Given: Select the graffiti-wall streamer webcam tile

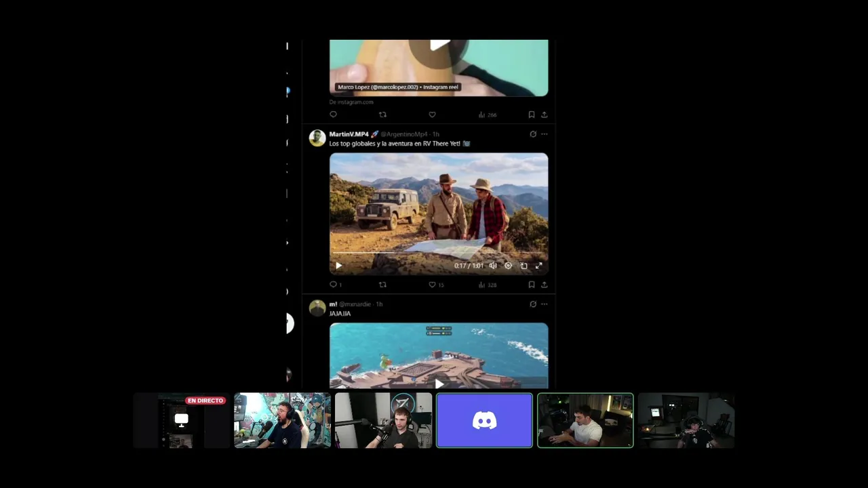Looking at the screenshot, I should [282, 421].
